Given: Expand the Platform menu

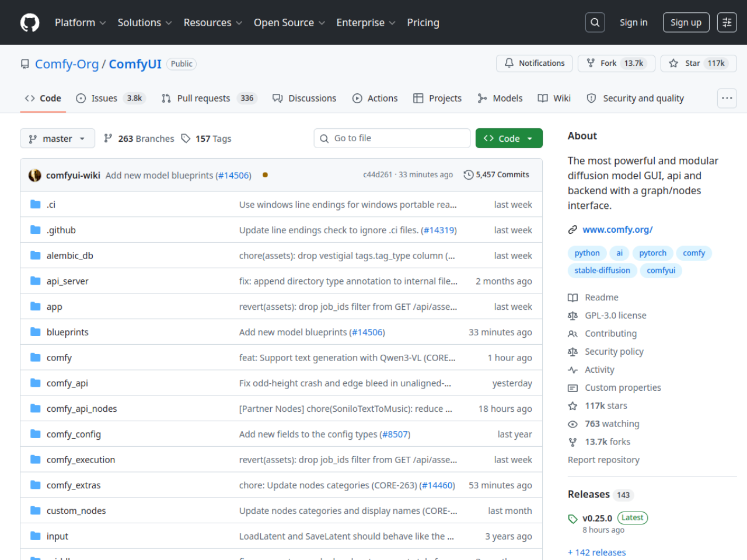Looking at the screenshot, I should click(x=80, y=23).
